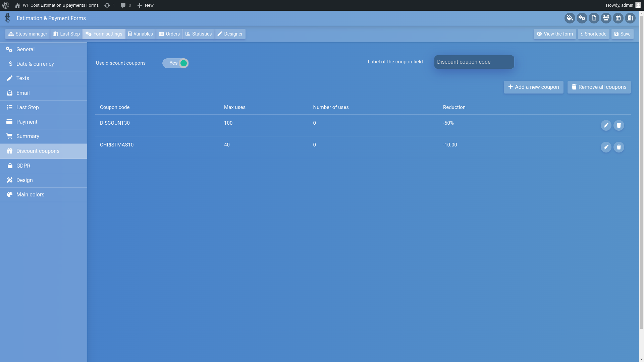Switch to the Variables tab
This screenshot has width=644, height=362.
click(x=140, y=34)
